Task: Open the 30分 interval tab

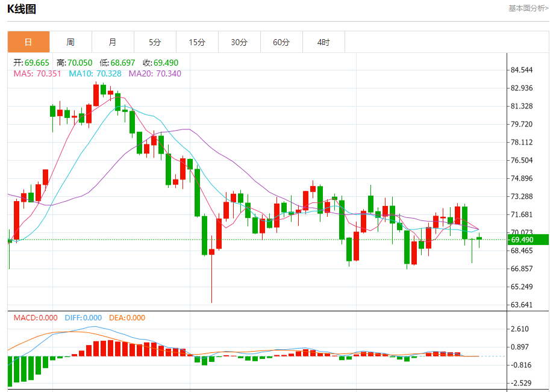Action: coord(239,42)
